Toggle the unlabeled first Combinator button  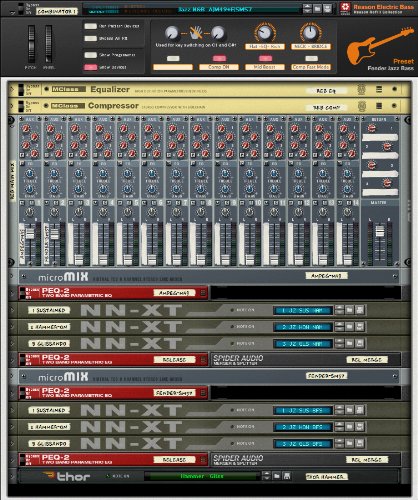[x=173, y=59]
